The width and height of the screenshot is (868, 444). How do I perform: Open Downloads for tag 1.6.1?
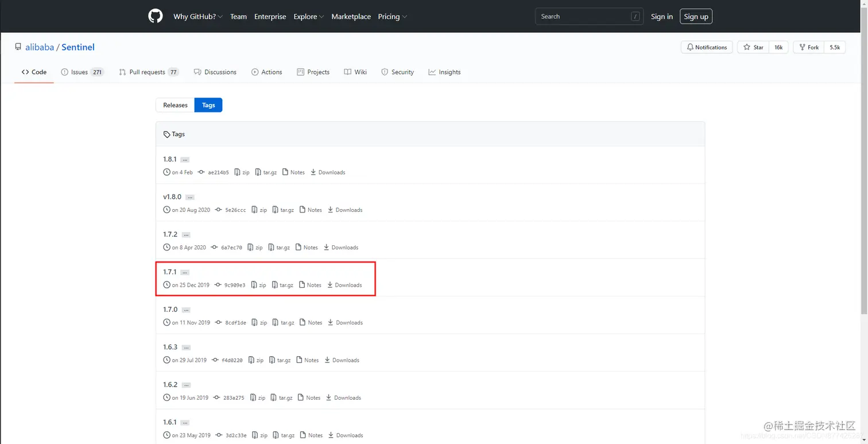pos(346,435)
